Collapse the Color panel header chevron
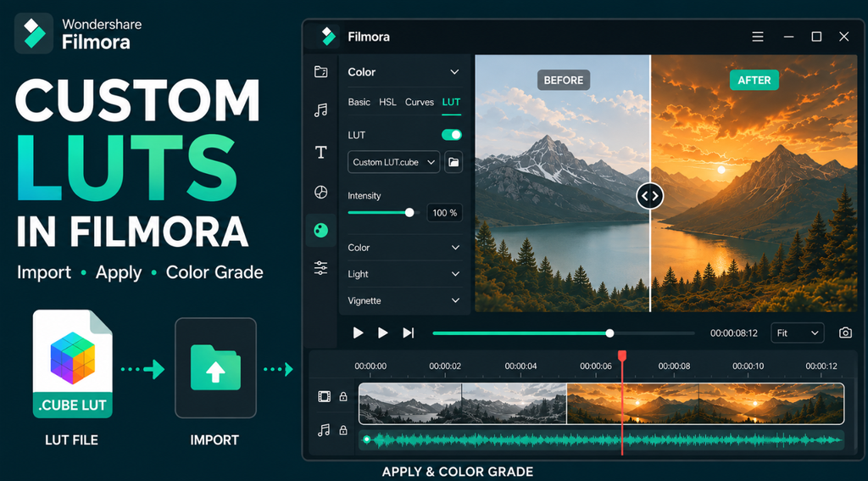The image size is (868, 481). [454, 72]
